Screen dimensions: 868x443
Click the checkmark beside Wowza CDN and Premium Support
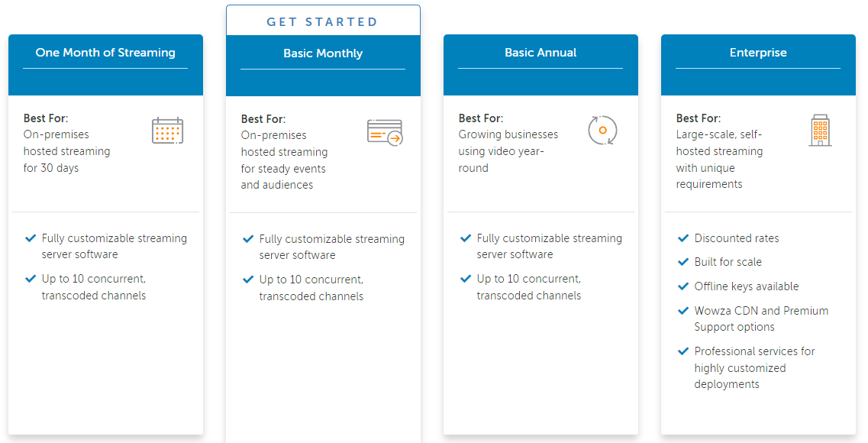click(683, 311)
